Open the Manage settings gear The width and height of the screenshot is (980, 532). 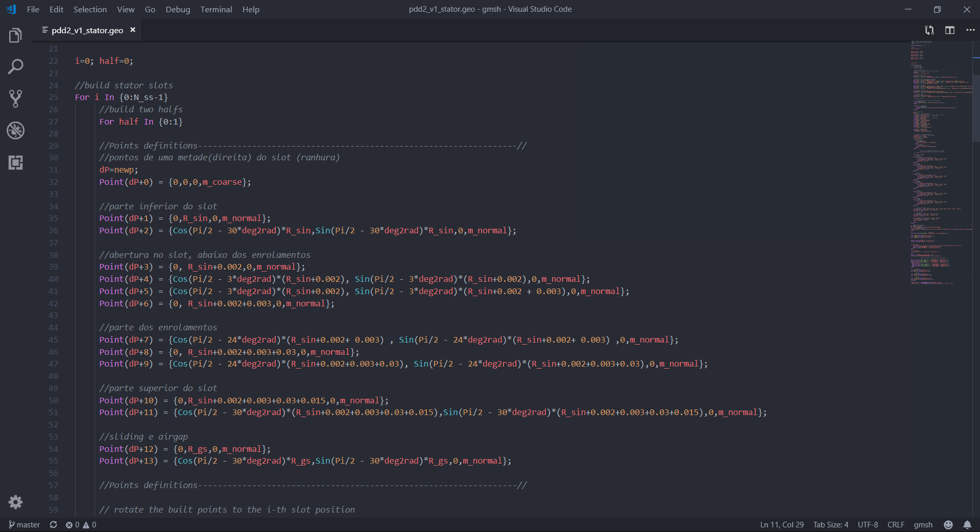pos(15,502)
